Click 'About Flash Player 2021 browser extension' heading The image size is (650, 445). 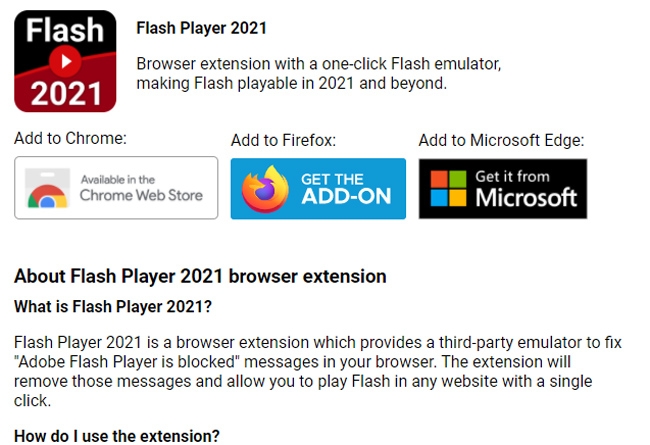[x=200, y=276]
